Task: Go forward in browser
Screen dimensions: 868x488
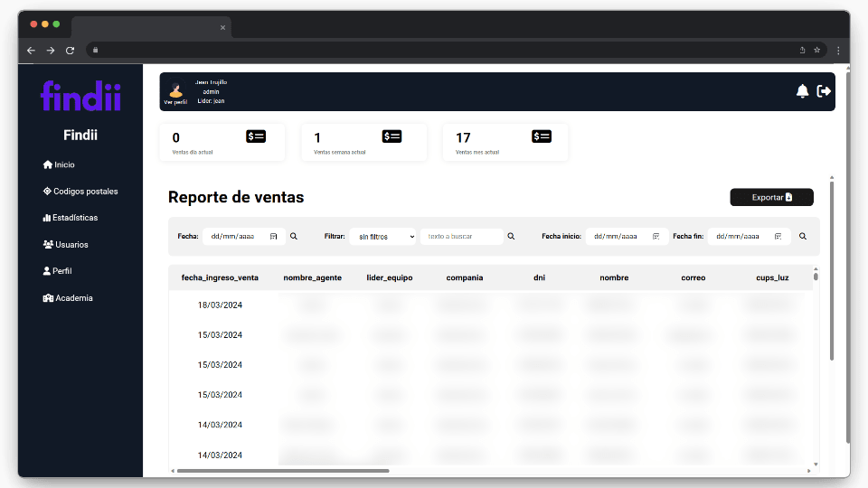Action: click(x=51, y=51)
